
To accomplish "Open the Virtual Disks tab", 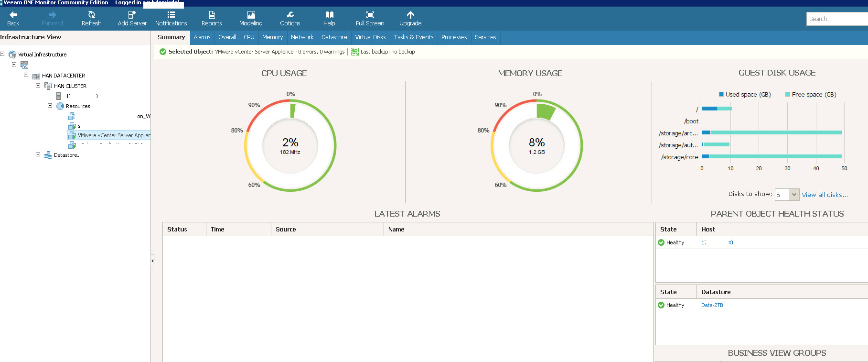I will pos(370,37).
